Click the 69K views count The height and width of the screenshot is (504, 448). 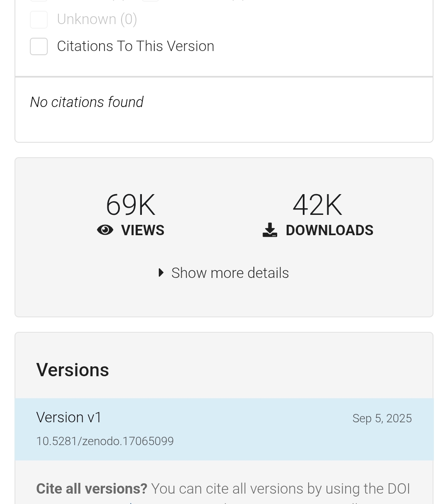coord(130,205)
